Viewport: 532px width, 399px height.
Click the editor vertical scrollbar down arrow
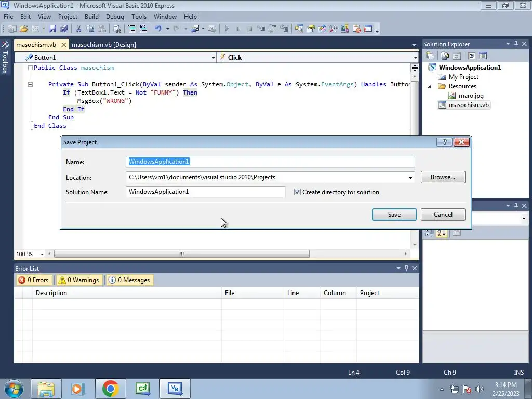[x=415, y=245]
